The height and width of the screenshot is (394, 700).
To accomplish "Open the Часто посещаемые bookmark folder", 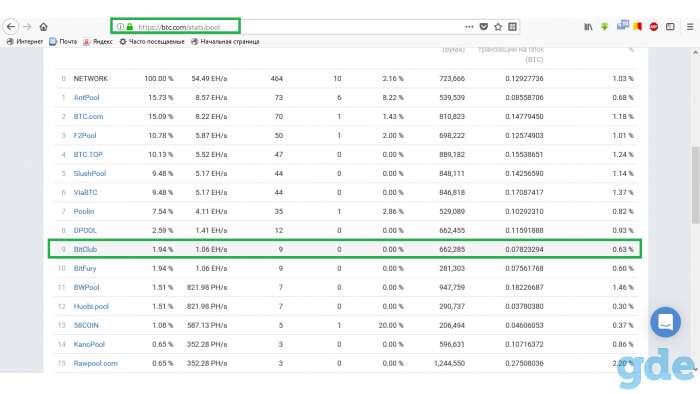I will (152, 41).
